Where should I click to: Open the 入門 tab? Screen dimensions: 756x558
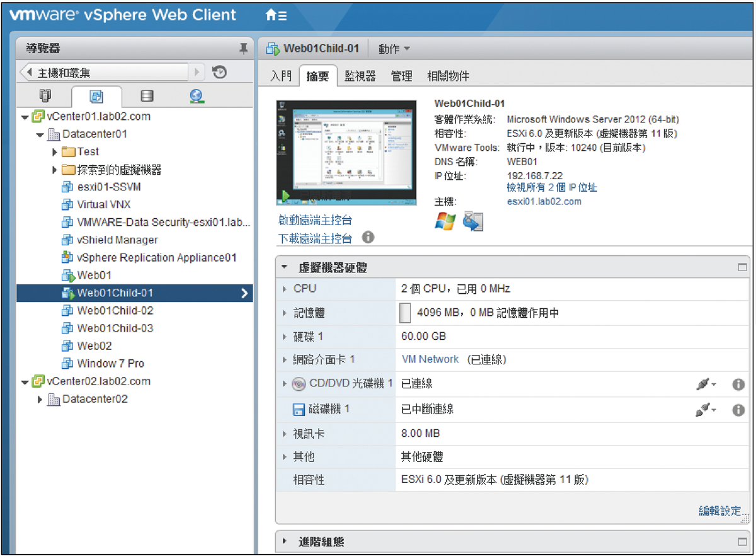281,76
